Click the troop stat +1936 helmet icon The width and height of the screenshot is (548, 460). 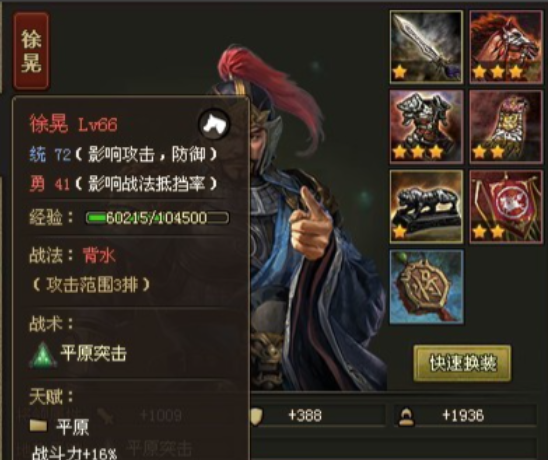406,417
